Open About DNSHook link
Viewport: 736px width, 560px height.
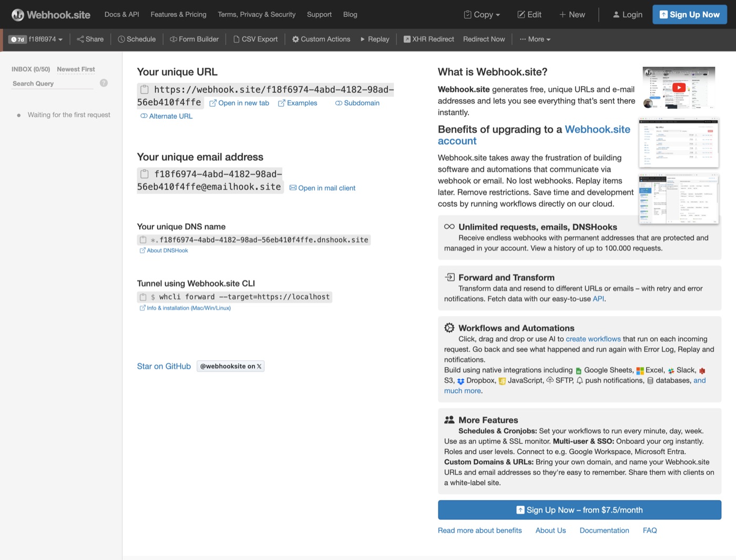point(163,251)
